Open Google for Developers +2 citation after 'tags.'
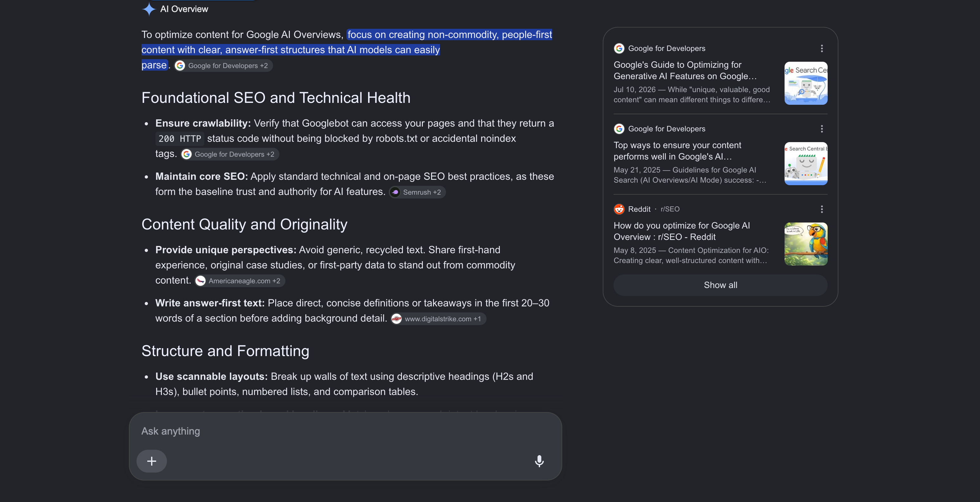This screenshot has width=980, height=502. (230, 154)
